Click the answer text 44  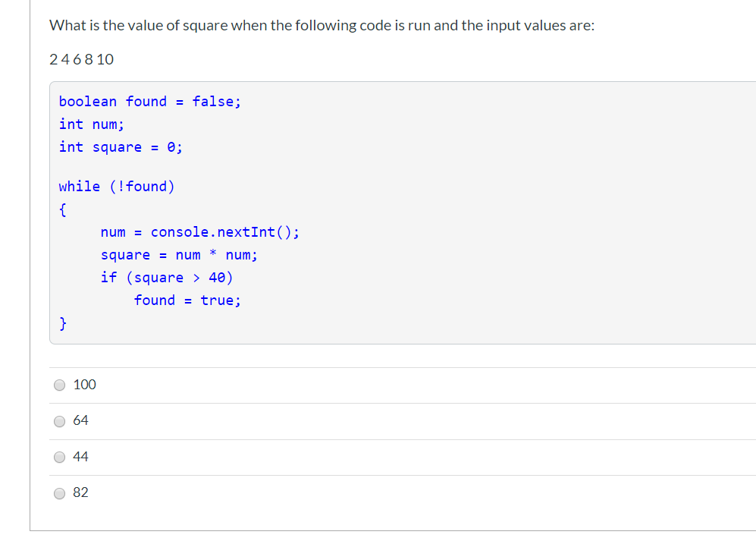click(80, 457)
